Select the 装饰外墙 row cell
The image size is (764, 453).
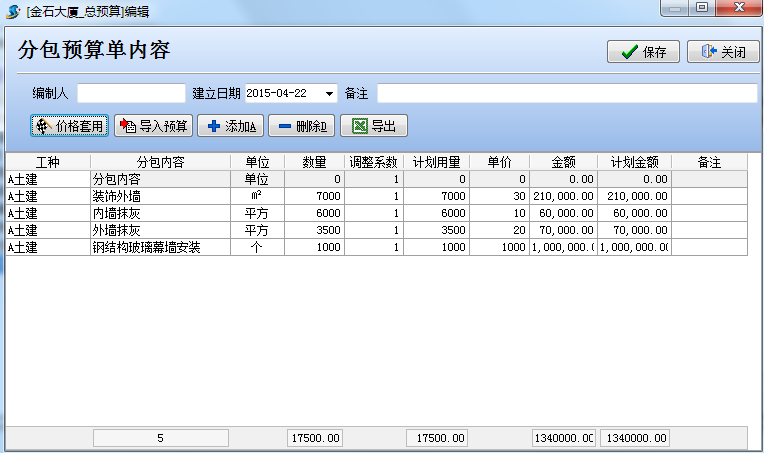(x=160, y=196)
